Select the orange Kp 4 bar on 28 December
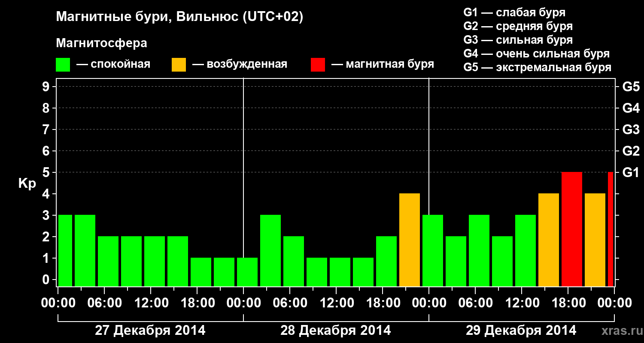644x343 pixels. coord(410,240)
